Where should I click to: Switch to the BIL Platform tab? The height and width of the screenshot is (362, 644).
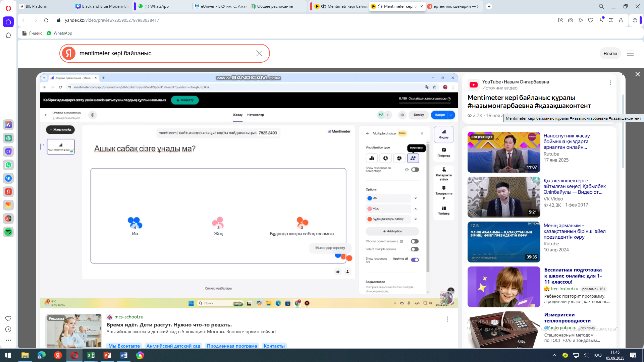37,6
